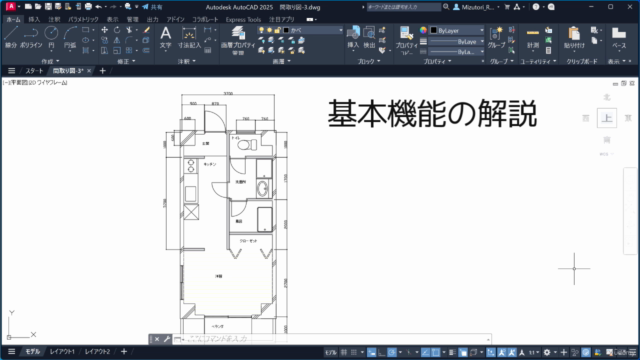Click the Help question mark icon
This screenshot has width=640, height=360.
[536, 7]
